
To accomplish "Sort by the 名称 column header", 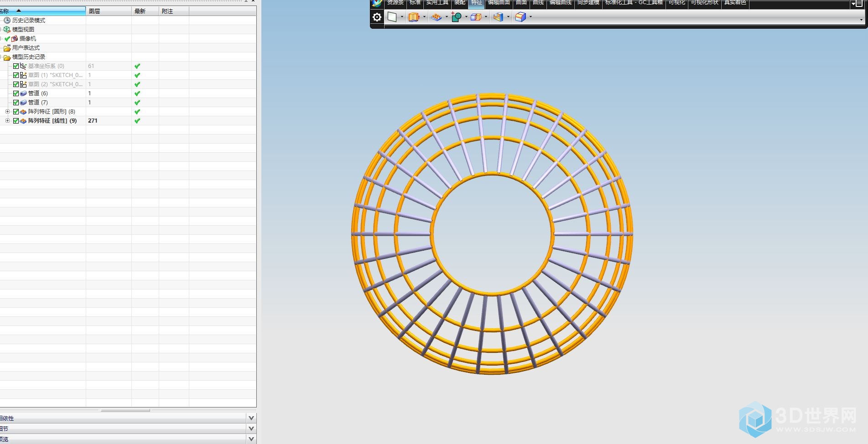I will tap(42, 11).
